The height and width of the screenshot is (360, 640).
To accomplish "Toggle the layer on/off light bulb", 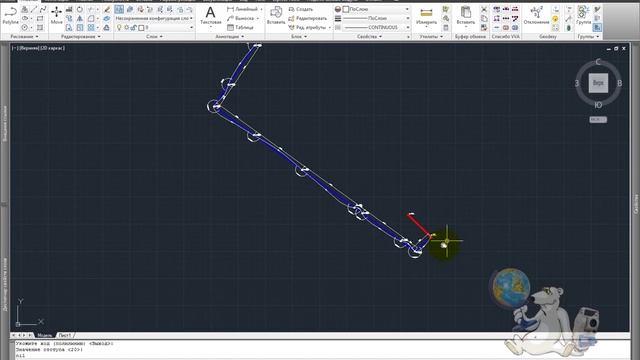I will point(119,27).
